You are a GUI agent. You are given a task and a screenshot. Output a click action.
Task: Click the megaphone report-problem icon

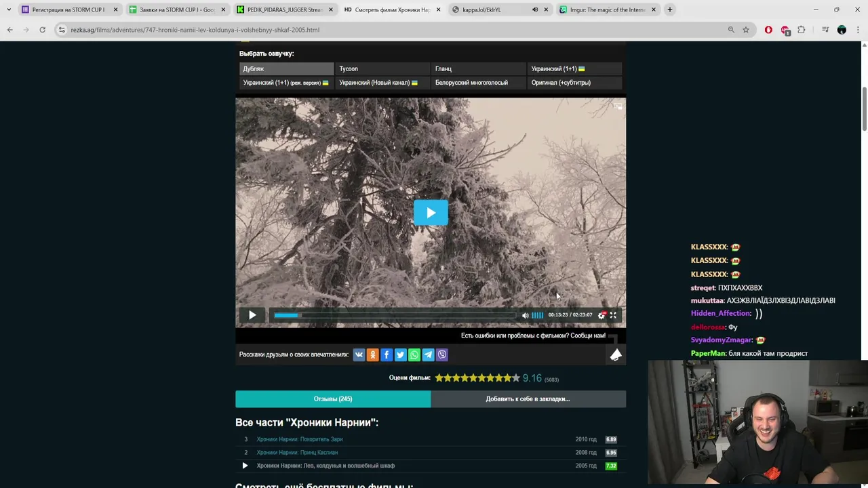coord(616,355)
